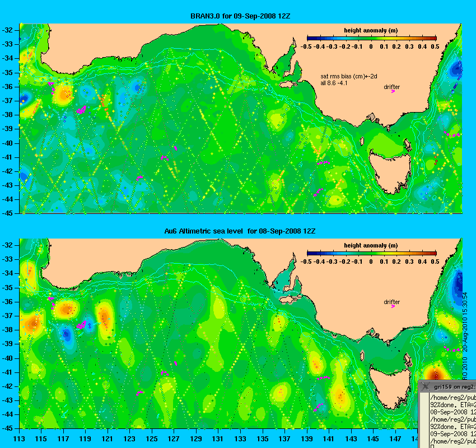Click the Au6 Altimetric height anomaly color bar
Viewport: 476px width, 448px height.
(372, 253)
